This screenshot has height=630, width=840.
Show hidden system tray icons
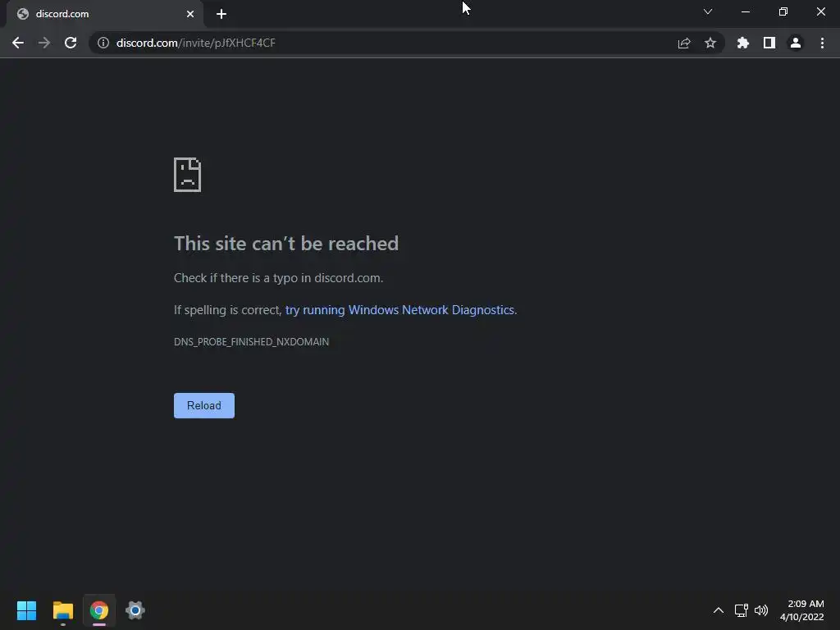[719, 610]
